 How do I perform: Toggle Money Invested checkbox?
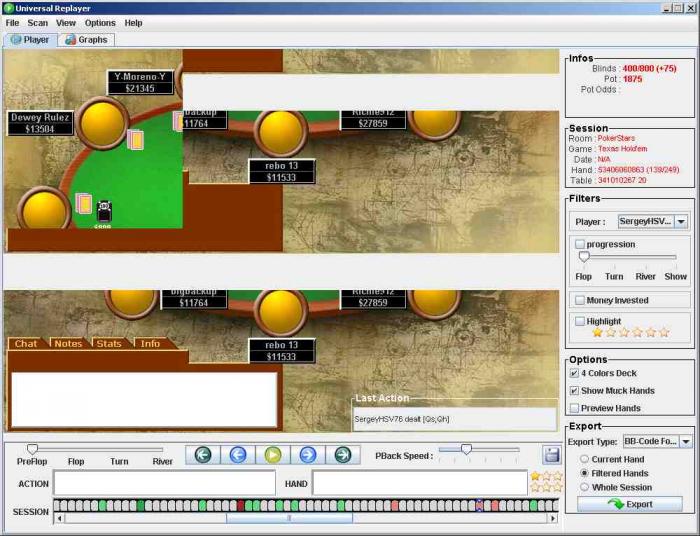[x=580, y=300]
